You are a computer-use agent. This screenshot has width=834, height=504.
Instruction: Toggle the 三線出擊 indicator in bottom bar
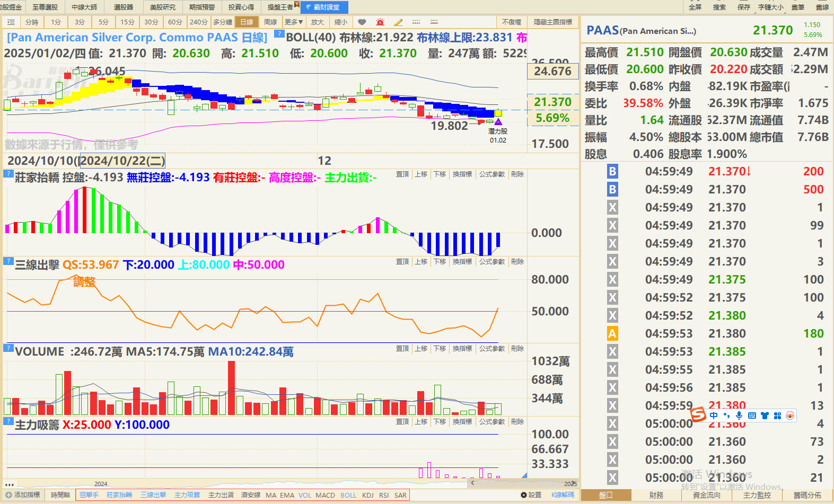coord(153,495)
